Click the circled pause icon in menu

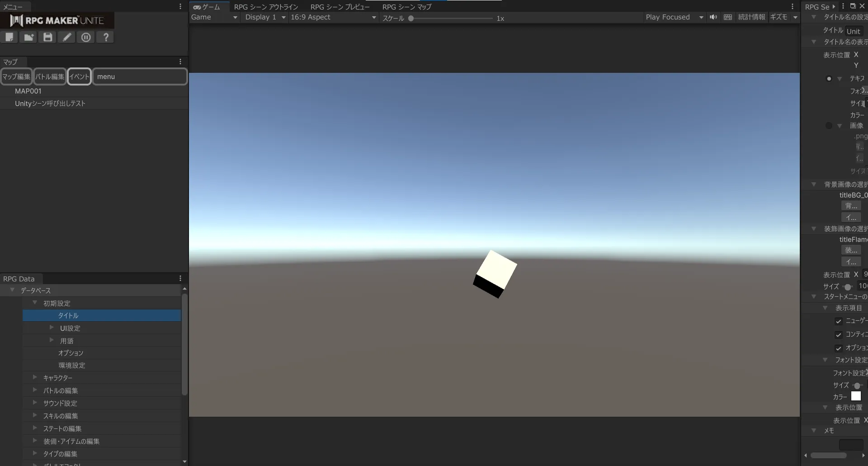(x=86, y=37)
